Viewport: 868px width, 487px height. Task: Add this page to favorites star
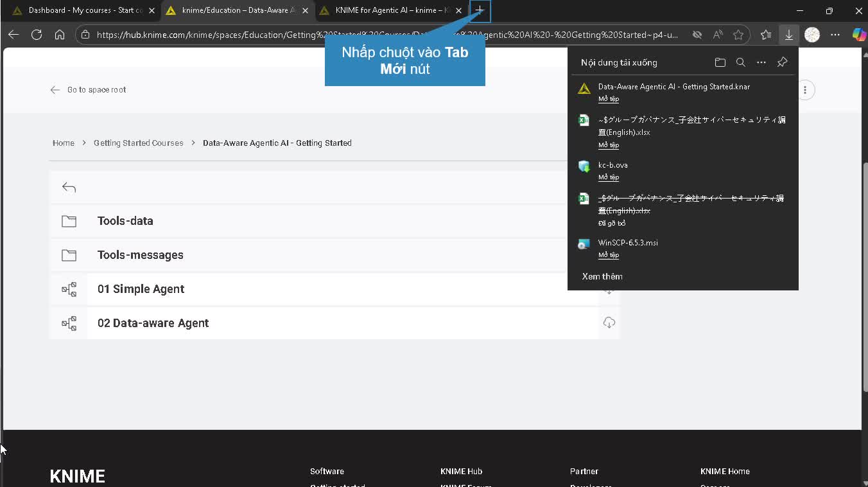(x=738, y=35)
